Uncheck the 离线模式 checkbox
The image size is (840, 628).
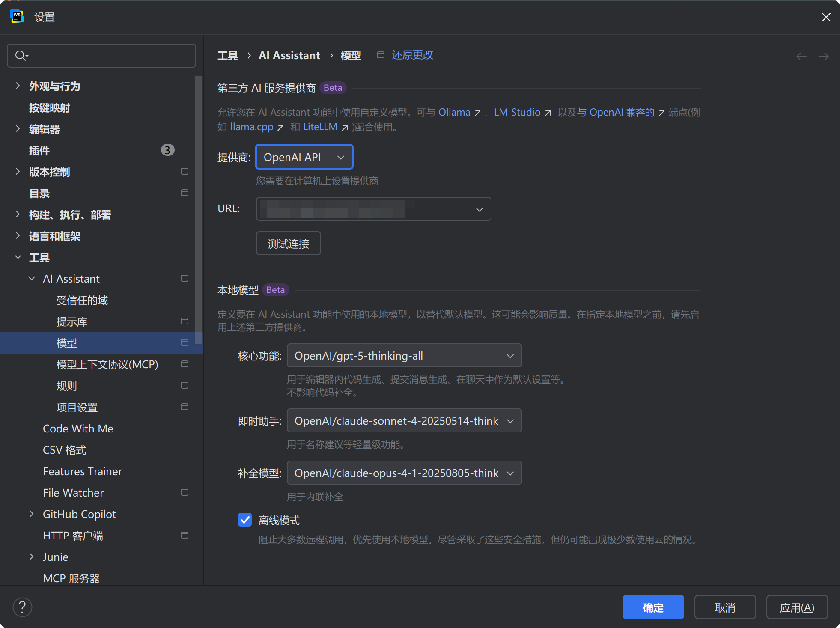[245, 520]
